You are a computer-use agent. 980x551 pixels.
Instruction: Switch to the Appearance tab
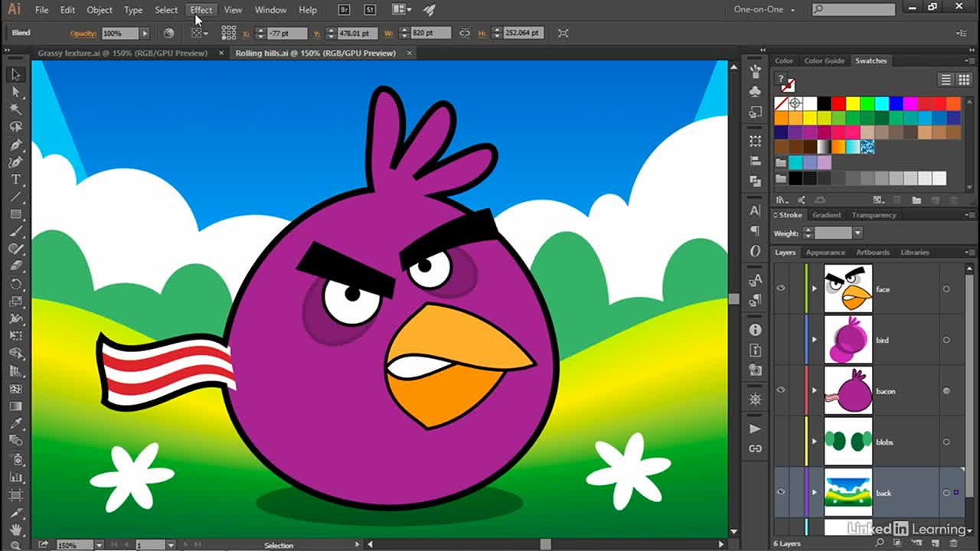(825, 253)
